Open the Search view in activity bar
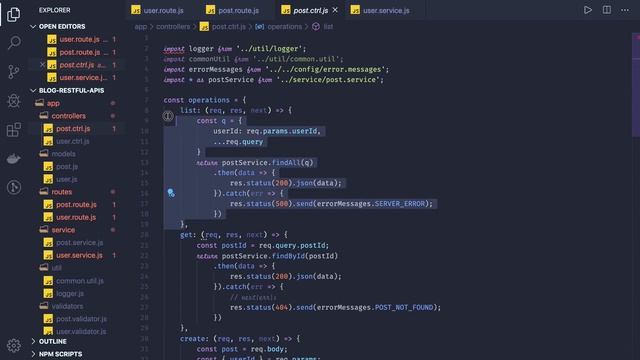 (x=13, y=43)
